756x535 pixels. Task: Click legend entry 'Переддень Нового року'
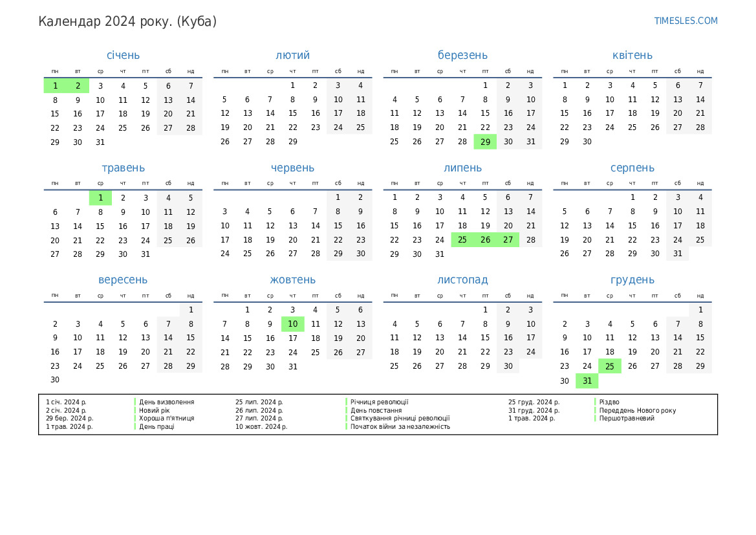[x=638, y=410]
